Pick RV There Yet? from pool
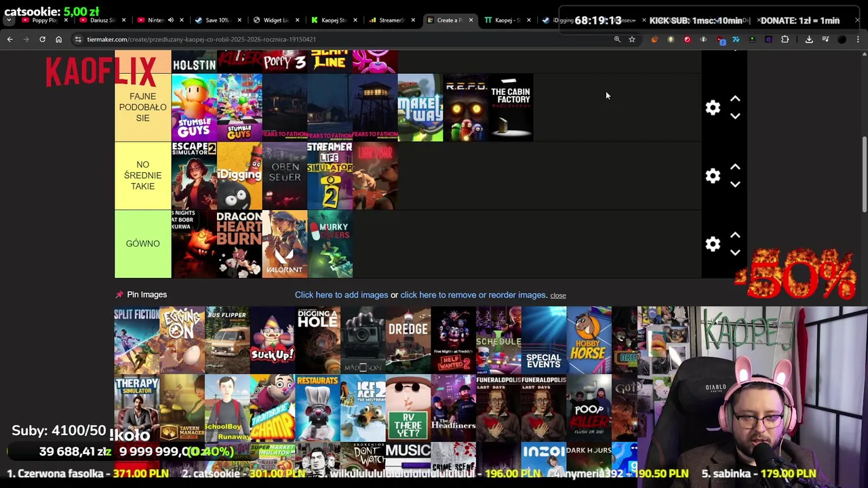This screenshot has width=868, height=488. 408,408
